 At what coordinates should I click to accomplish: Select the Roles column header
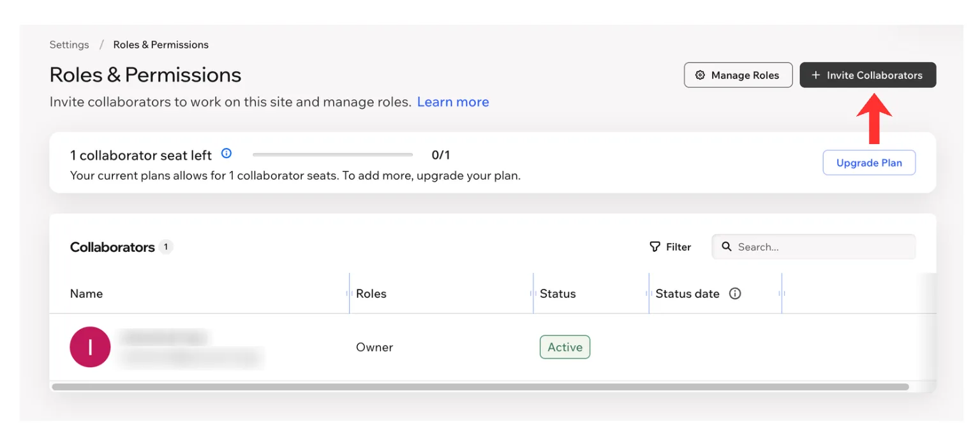[371, 294]
